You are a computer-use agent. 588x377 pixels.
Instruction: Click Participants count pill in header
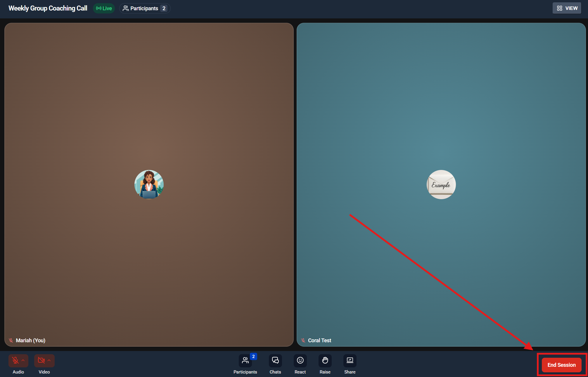tap(145, 8)
